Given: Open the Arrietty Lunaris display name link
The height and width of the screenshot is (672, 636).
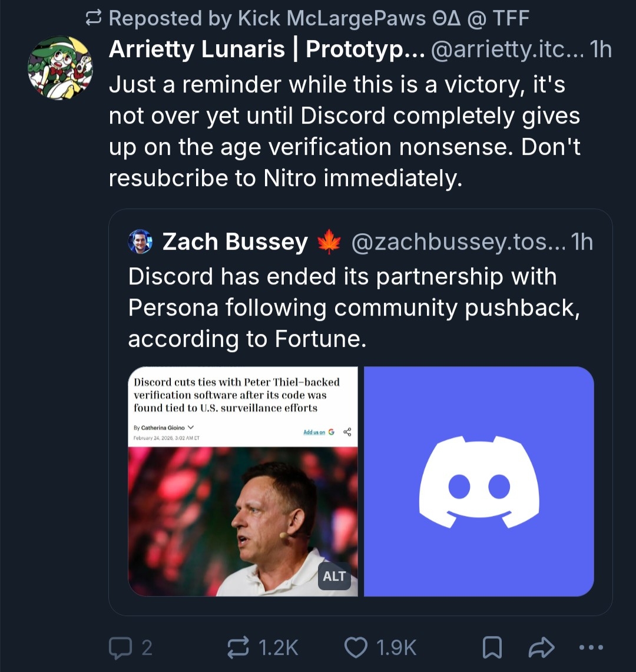Looking at the screenshot, I should pyautogui.click(x=265, y=50).
